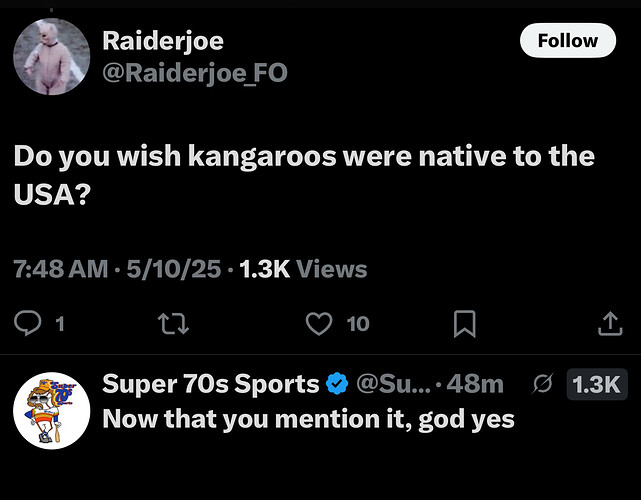Open Super 70s Sports avatar

tap(52, 410)
